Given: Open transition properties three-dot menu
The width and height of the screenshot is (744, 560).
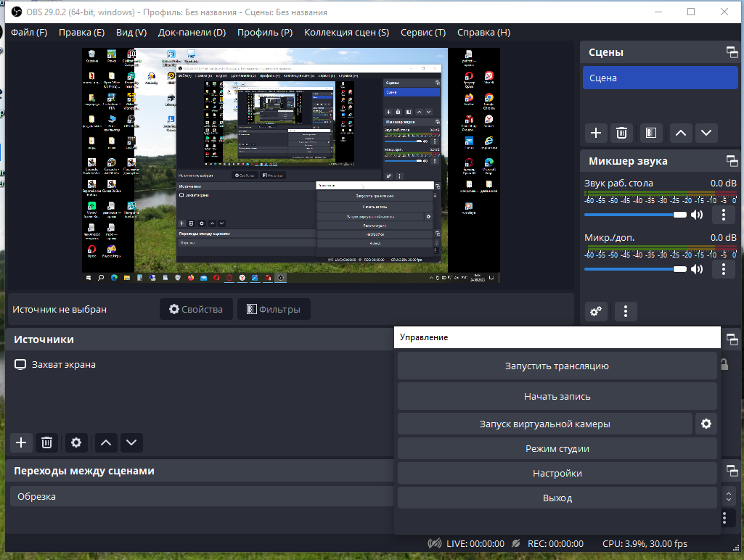Looking at the screenshot, I should 724,518.
